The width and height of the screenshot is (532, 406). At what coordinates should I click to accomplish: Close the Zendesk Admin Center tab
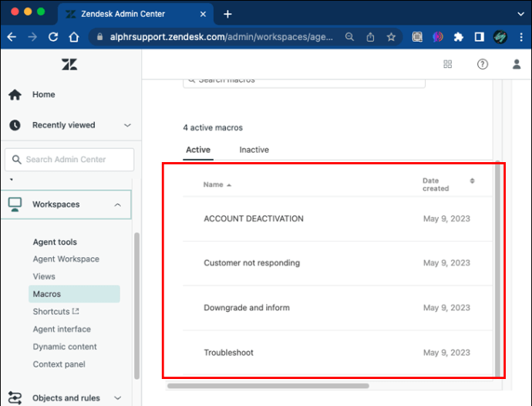pos(203,14)
